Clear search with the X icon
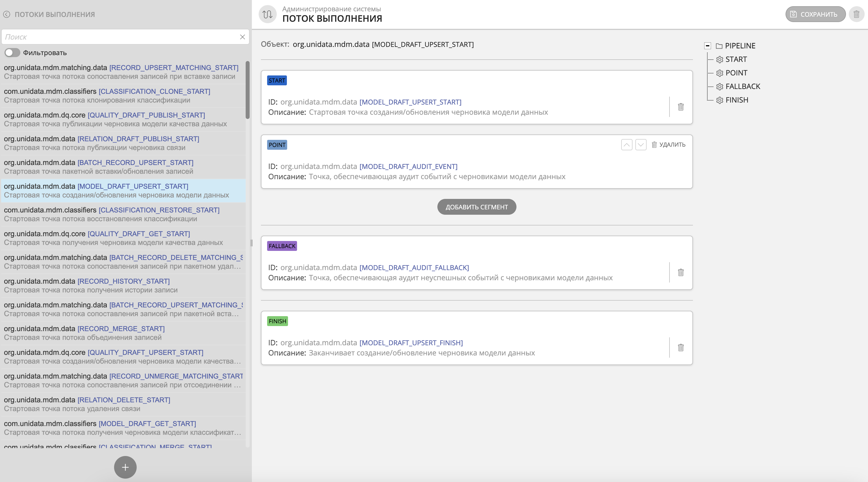The image size is (868, 482). pos(242,37)
